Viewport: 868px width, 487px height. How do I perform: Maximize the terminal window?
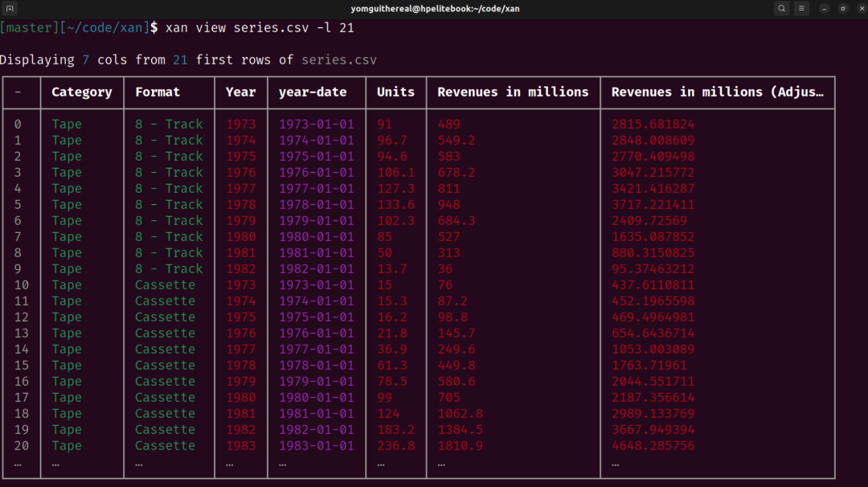(842, 9)
